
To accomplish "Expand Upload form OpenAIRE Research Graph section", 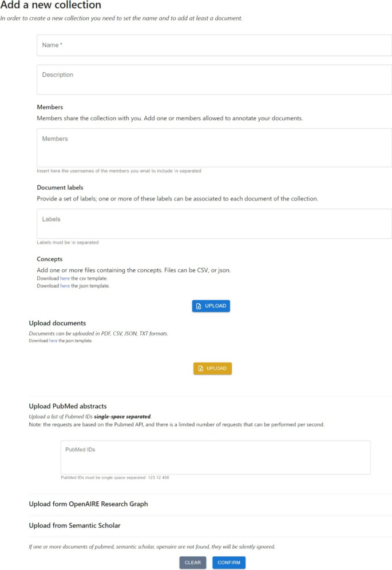I will (88, 504).
